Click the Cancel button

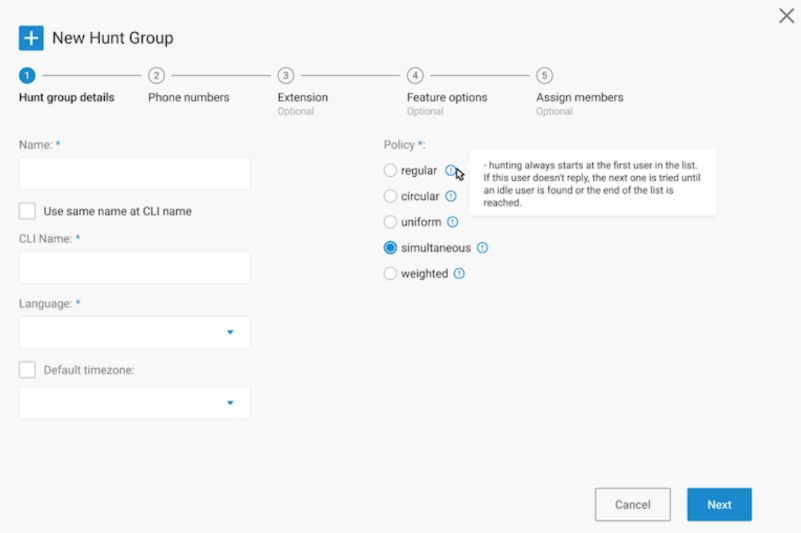click(x=632, y=504)
